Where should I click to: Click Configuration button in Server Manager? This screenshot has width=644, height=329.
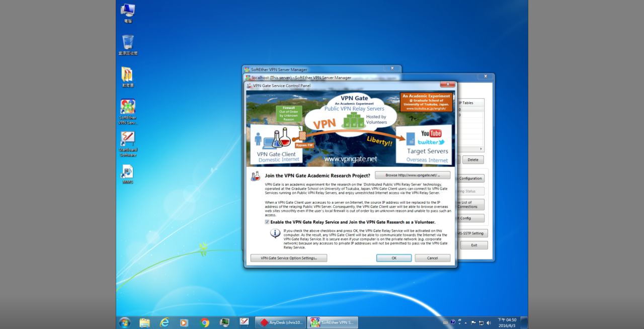[470, 179]
